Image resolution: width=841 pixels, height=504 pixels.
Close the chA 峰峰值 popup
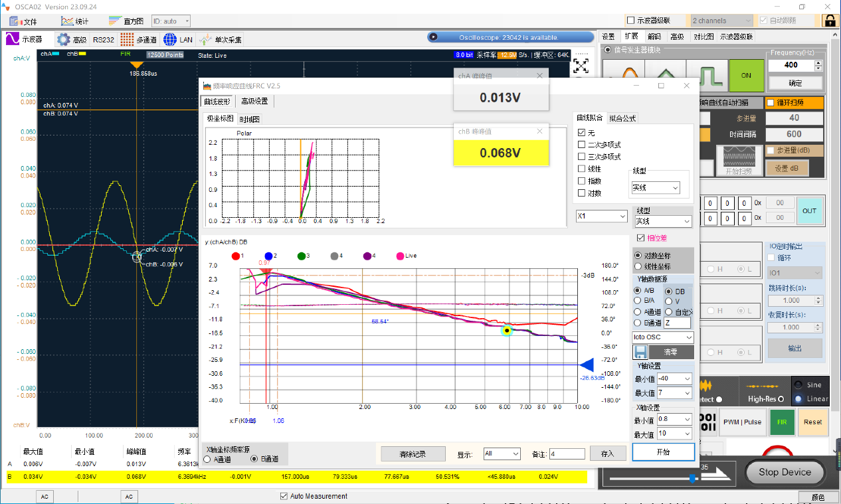pos(539,76)
